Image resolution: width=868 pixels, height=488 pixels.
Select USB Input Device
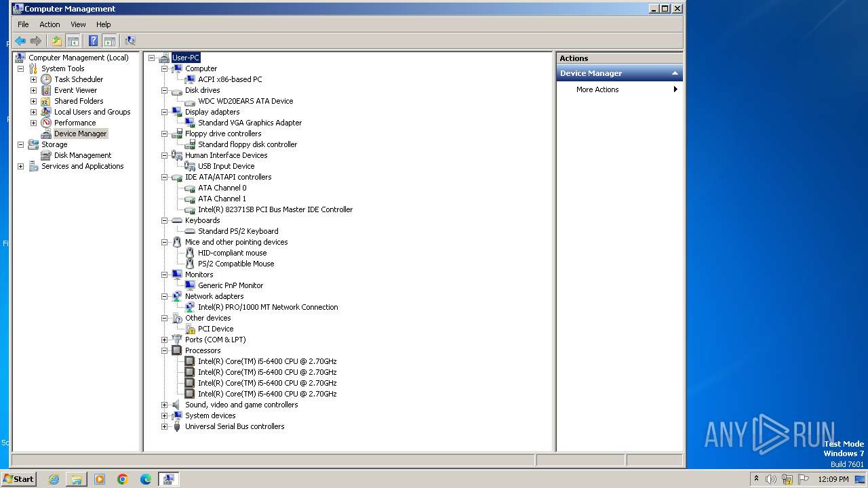point(226,166)
